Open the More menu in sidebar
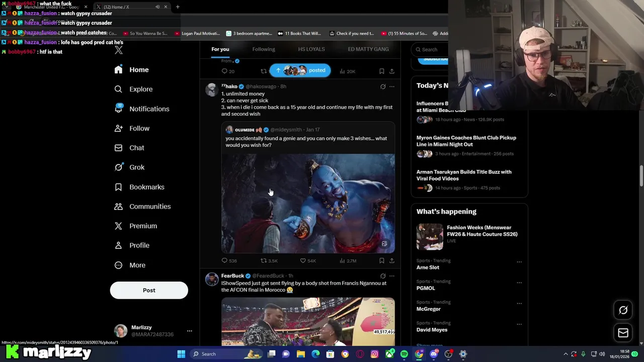 pyautogui.click(x=130, y=265)
